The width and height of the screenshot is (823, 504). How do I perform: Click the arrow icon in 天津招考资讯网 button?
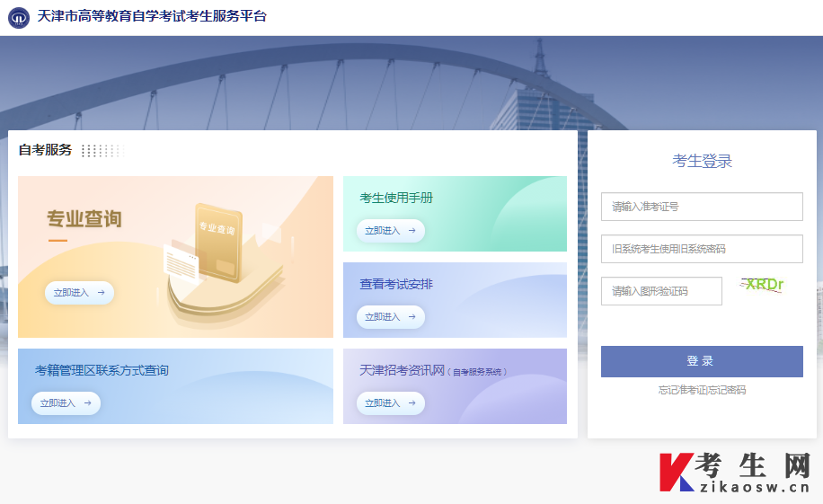(412, 403)
